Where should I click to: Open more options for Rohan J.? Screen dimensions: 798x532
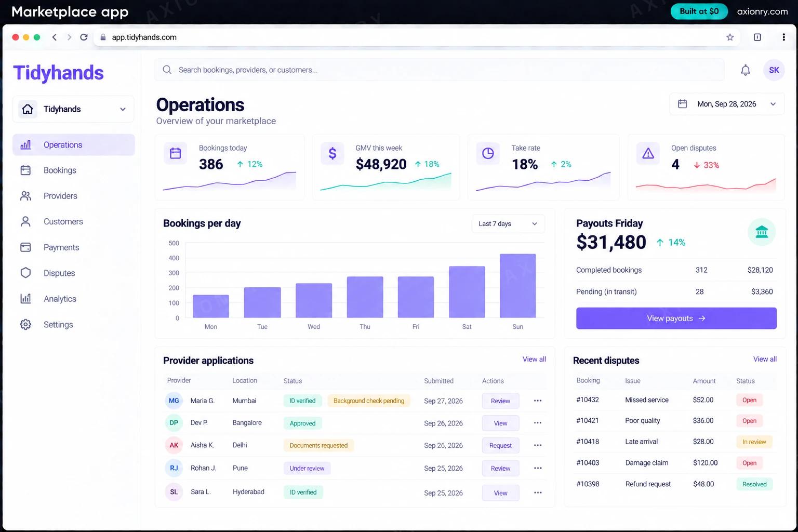point(538,468)
